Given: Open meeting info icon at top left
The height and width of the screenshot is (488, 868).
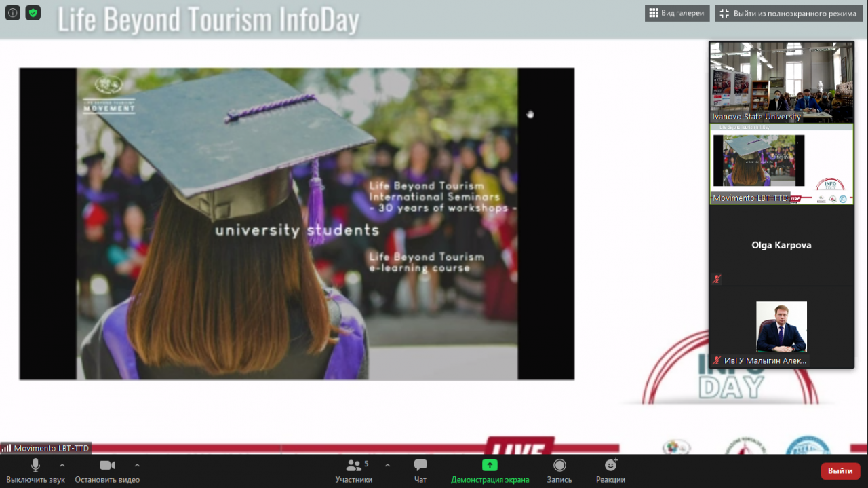Looking at the screenshot, I should pos(12,13).
